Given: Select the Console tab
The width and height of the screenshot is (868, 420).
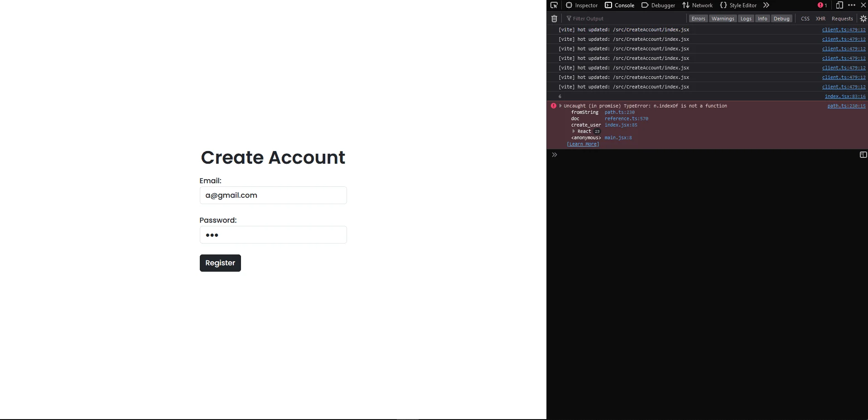Looking at the screenshot, I should point(619,5).
